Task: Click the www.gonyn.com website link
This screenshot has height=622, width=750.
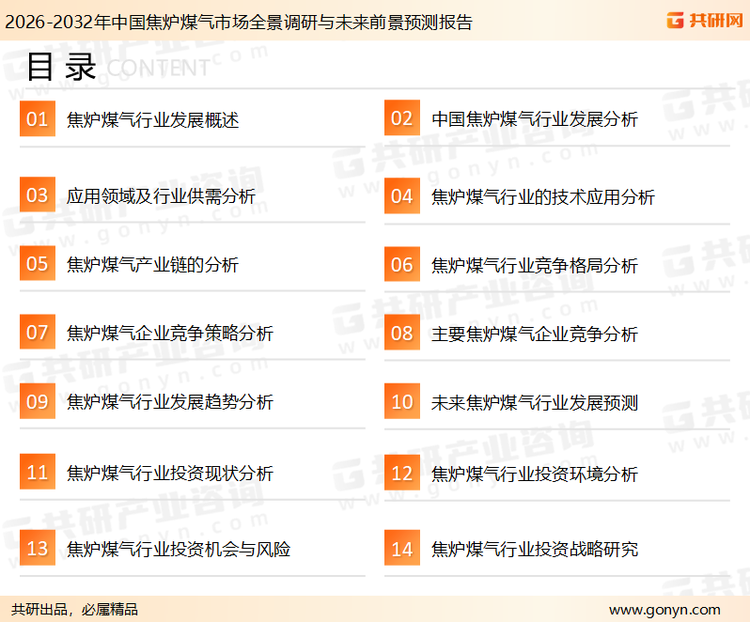Action: 664,609
